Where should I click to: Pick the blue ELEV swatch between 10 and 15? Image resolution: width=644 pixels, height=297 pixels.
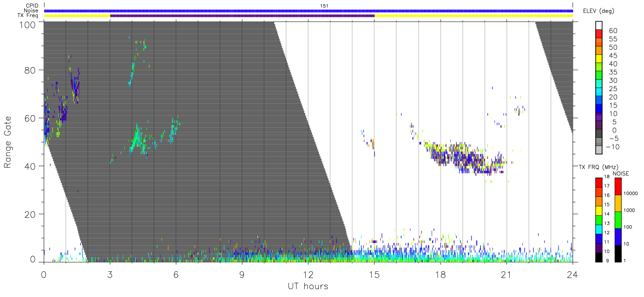pos(599,108)
